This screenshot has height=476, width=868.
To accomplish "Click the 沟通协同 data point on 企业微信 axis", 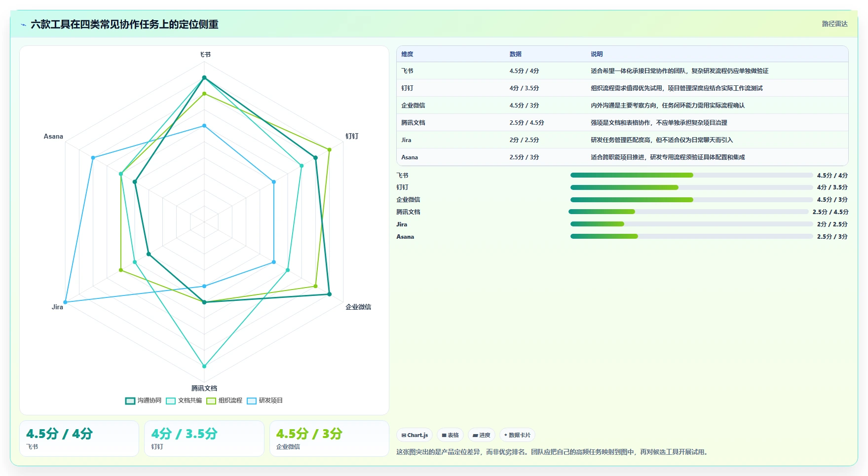I will coord(329,294).
